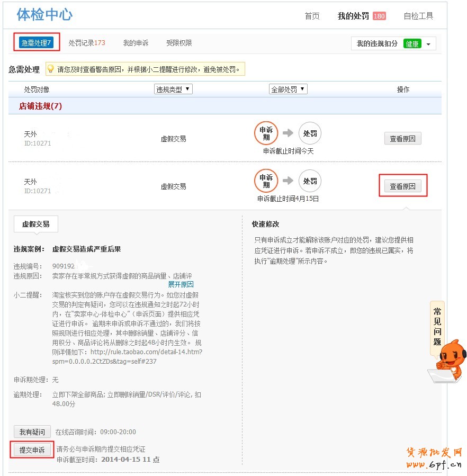The image size is (467, 476).
Task: Open the 违规类型 dropdown filter
Action: pos(173,89)
